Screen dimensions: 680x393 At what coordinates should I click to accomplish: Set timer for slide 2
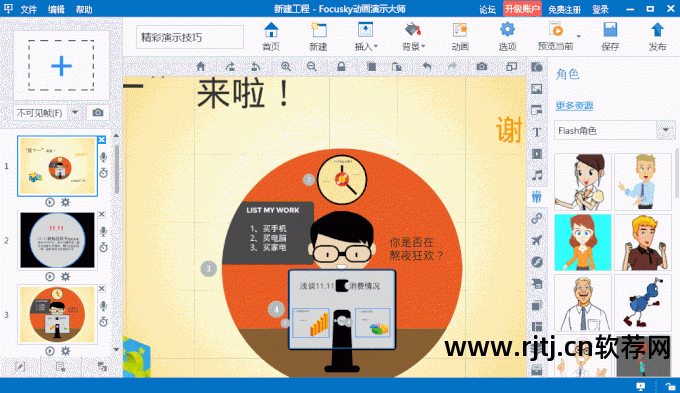(x=103, y=247)
